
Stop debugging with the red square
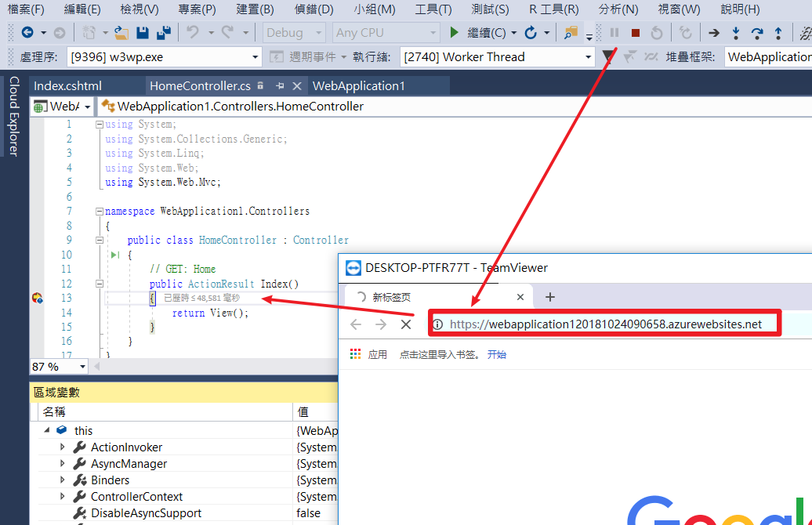(x=636, y=33)
